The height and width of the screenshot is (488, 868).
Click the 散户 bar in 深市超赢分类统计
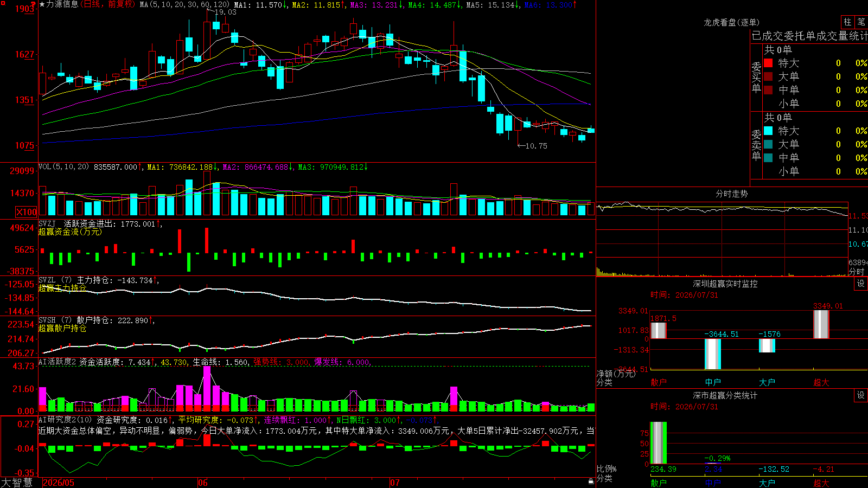[x=658, y=442]
